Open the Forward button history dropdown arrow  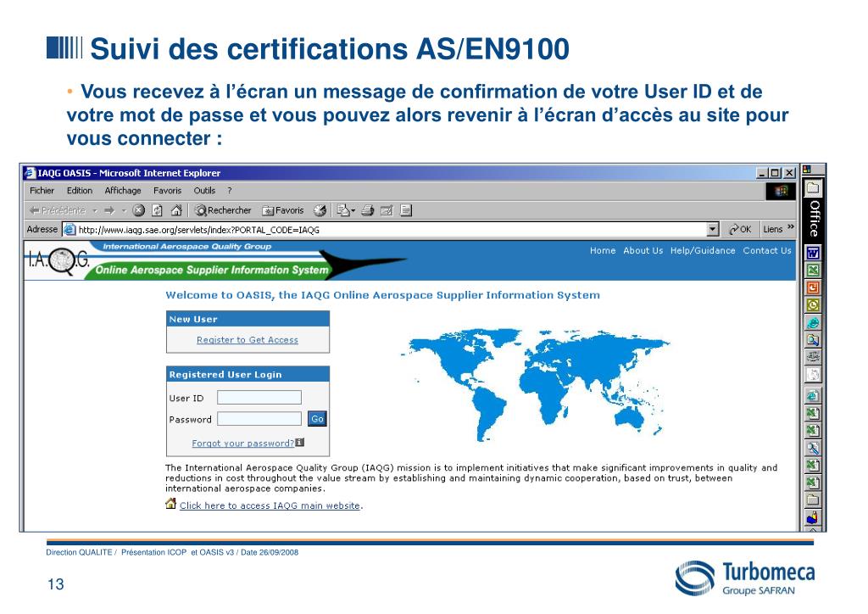[125, 211]
